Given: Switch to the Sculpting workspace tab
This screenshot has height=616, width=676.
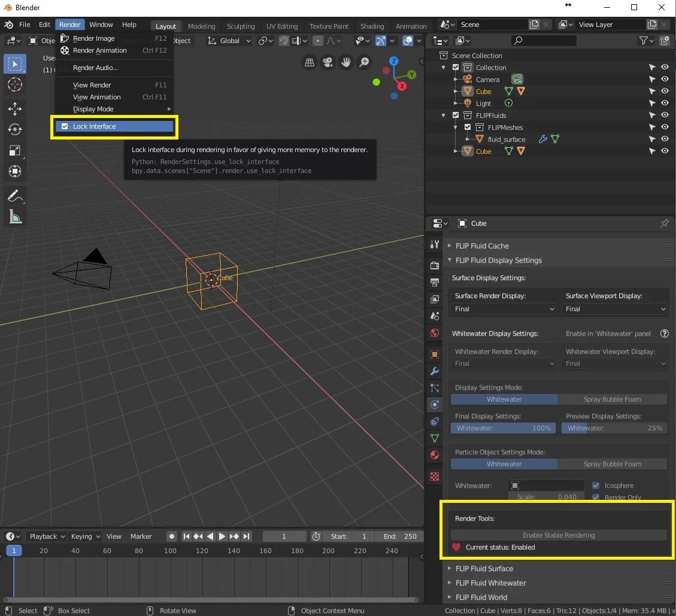Looking at the screenshot, I should (x=241, y=26).
